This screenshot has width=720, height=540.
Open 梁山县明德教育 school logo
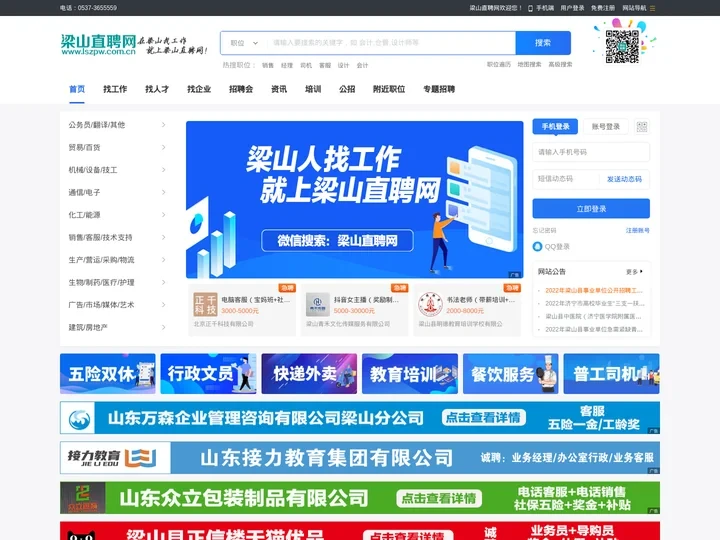(x=430, y=304)
